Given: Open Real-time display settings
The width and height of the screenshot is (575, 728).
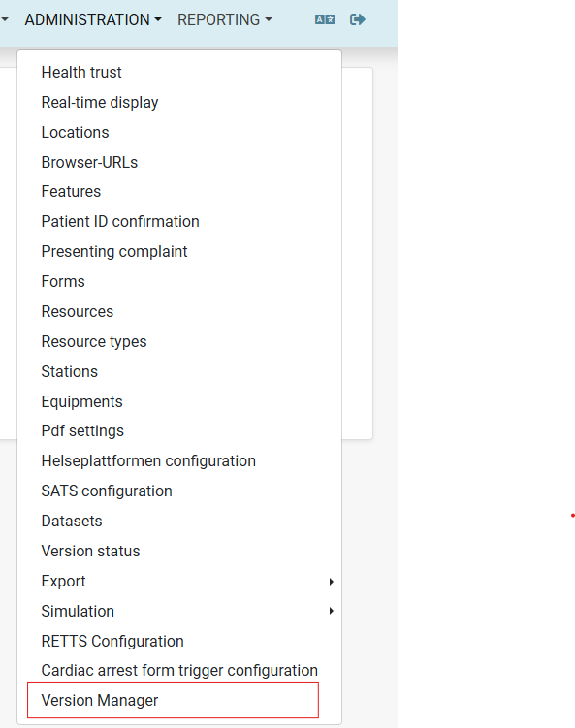Looking at the screenshot, I should 179,102.
